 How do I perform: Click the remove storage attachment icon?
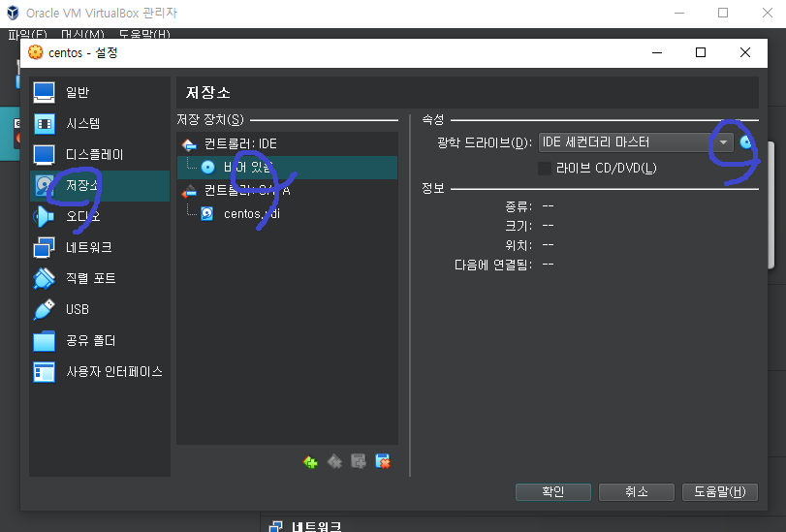click(383, 461)
